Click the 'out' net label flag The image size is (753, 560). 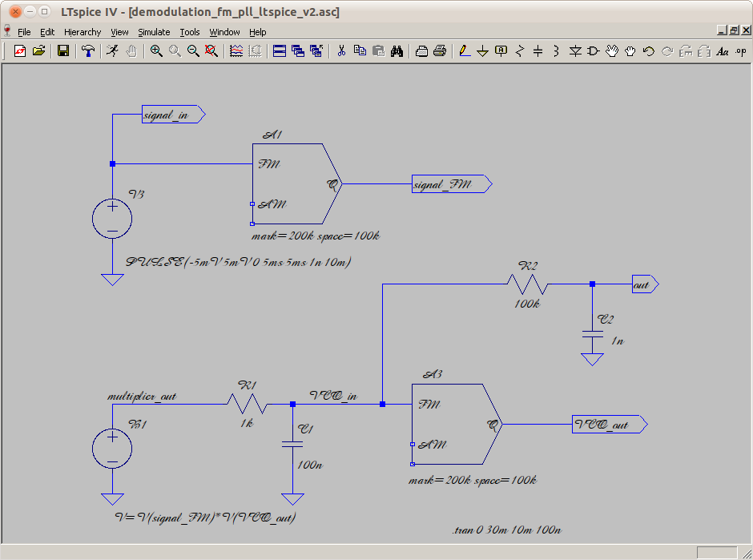pyautogui.click(x=646, y=284)
